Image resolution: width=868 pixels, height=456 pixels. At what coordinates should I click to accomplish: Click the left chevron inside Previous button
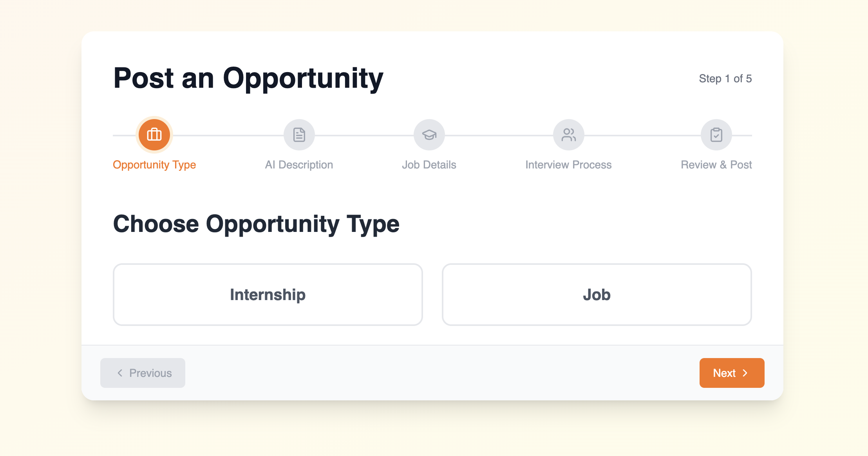coord(120,373)
